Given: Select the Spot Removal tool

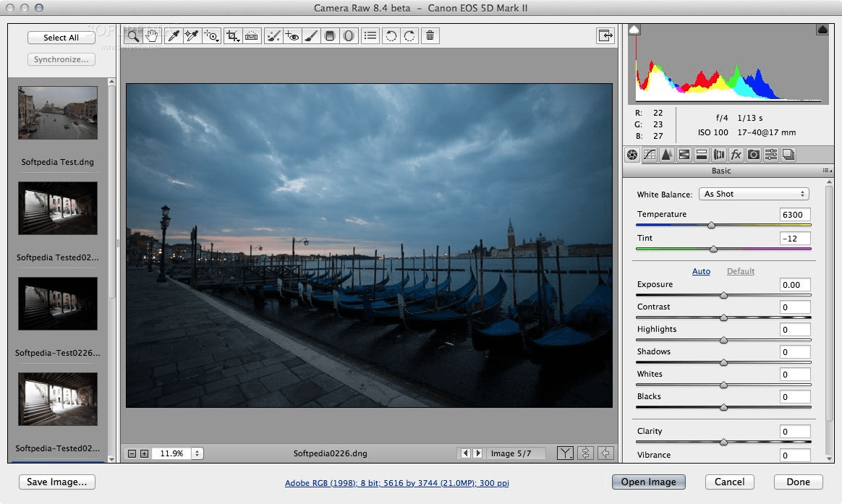Looking at the screenshot, I should coord(273,35).
